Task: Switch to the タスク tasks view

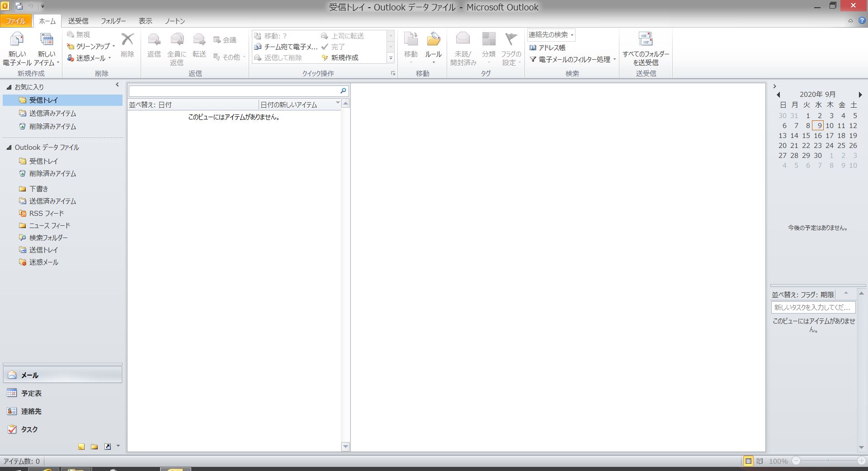Action: point(62,429)
